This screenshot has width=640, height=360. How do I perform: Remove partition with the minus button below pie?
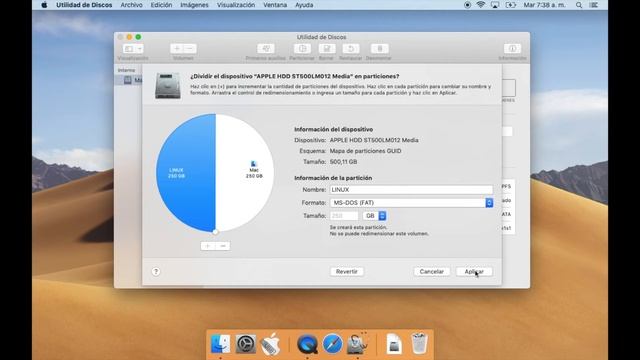[x=223, y=246]
